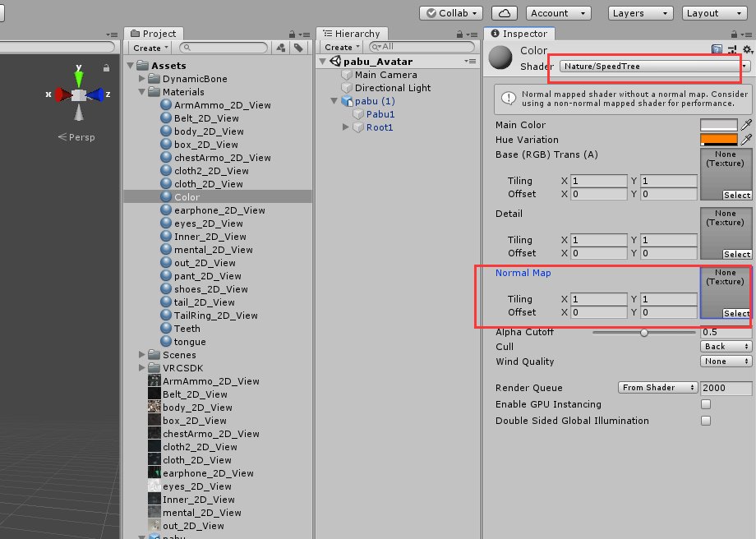Viewport: 756px width, 539px height.
Task: Click the search-by-type icon in Project panel
Action: coord(281,48)
